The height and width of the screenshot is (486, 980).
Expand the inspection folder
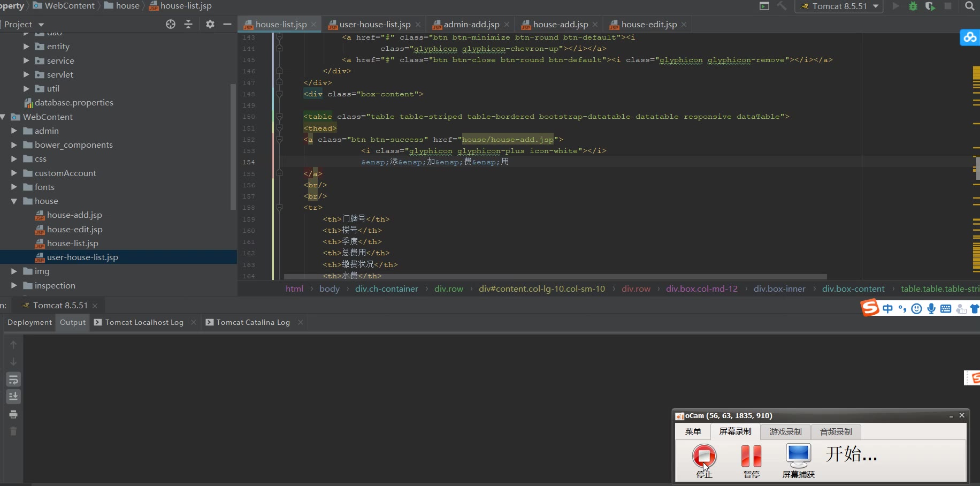tap(14, 286)
